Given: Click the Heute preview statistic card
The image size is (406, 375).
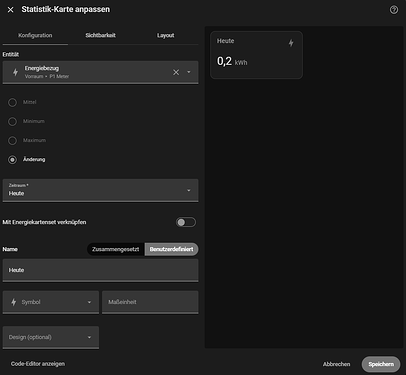Looking at the screenshot, I should [256, 55].
